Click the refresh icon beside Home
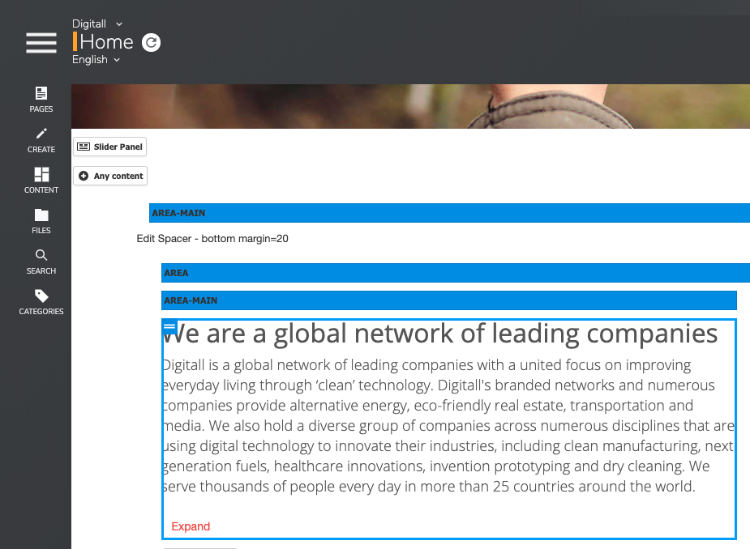Viewport: 750px width, 549px height. (x=151, y=43)
